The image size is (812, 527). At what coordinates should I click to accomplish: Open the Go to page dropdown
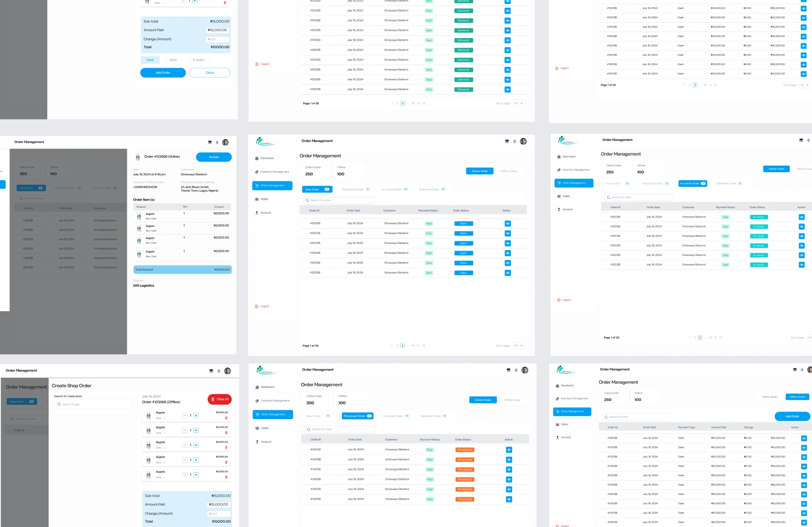point(518,345)
